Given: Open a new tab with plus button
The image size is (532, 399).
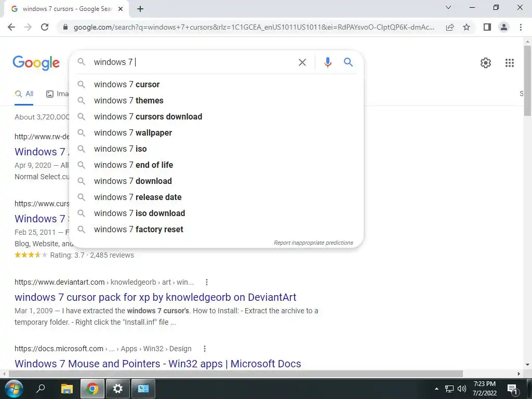Looking at the screenshot, I should (x=140, y=9).
